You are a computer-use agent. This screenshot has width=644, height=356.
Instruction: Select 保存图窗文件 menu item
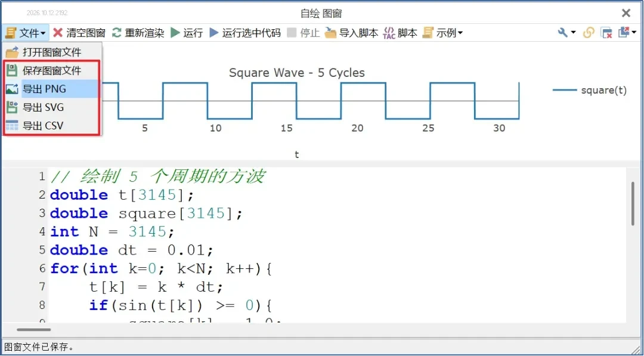(52, 70)
